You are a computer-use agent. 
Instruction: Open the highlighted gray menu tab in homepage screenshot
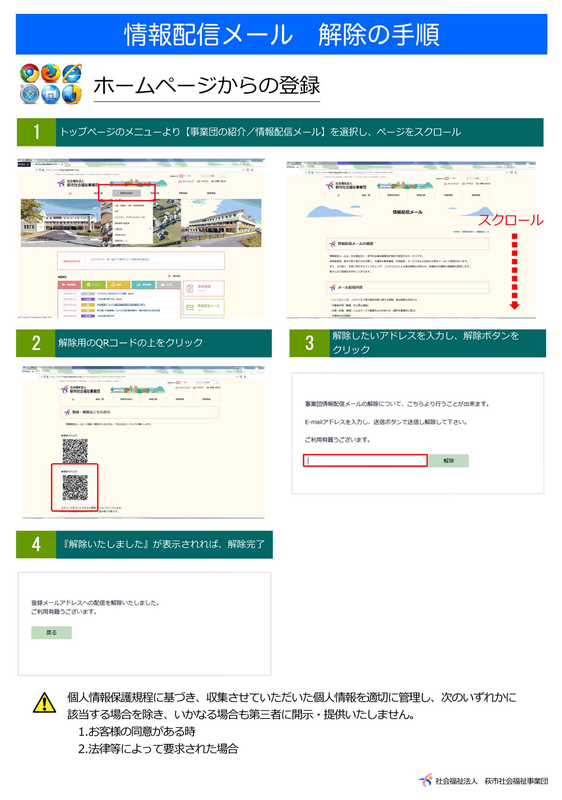(126, 193)
